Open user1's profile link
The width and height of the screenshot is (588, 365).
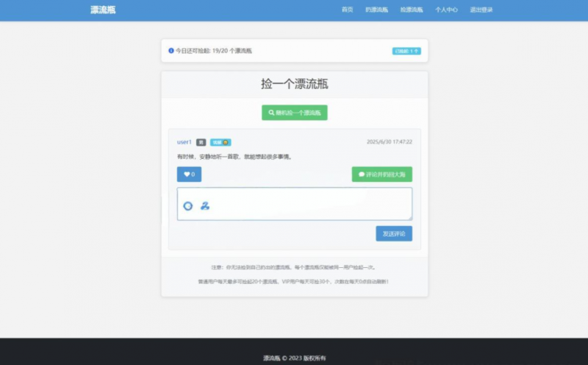point(184,142)
